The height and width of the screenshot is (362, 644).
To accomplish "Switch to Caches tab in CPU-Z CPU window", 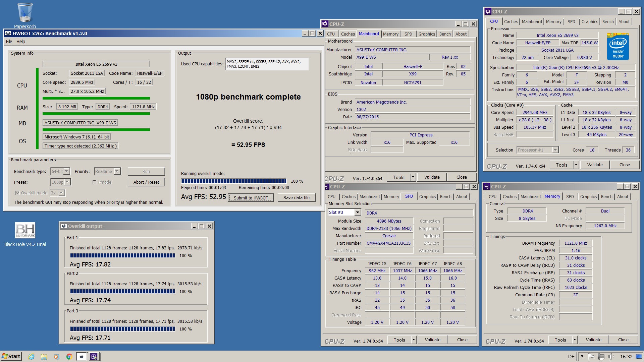I will 511,21.
